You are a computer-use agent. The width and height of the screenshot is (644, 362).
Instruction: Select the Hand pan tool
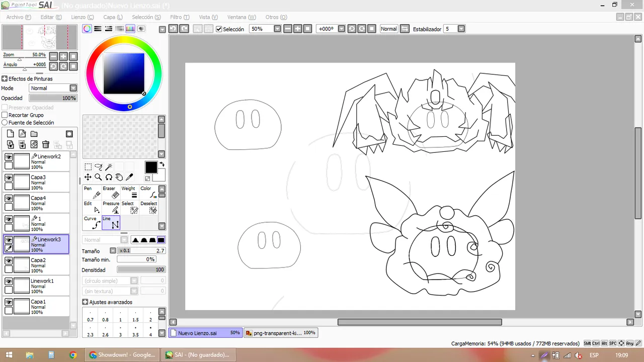(x=119, y=177)
